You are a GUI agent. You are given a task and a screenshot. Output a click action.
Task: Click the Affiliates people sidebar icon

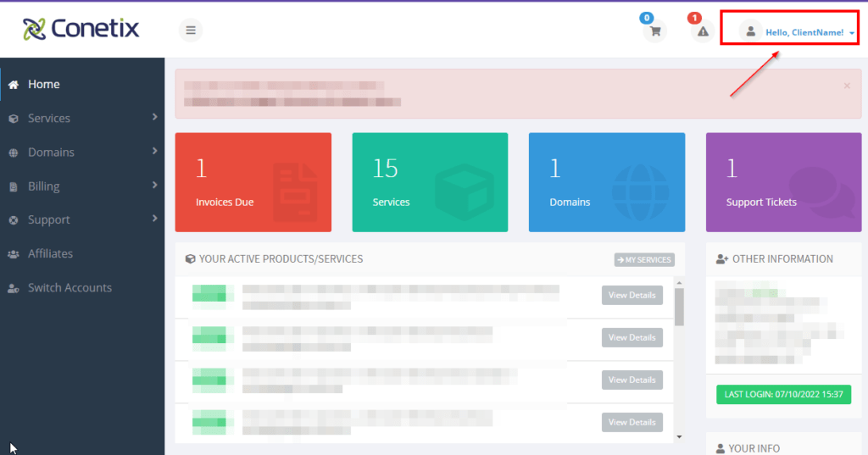pyautogui.click(x=14, y=254)
